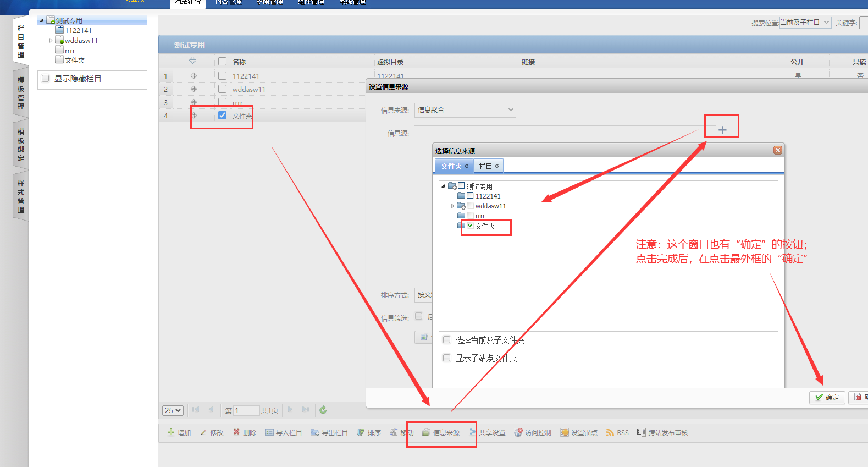
Task: Open the page size dropdown showing 25
Action: [173, 410]
